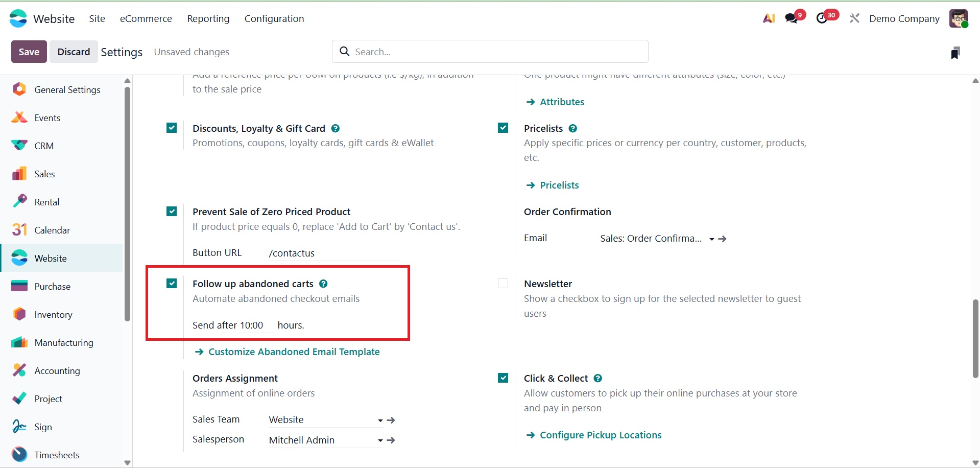Open the Configuration menu
Image resolution: width=980 pixels, height=468 pixels.
pos(274,18)
